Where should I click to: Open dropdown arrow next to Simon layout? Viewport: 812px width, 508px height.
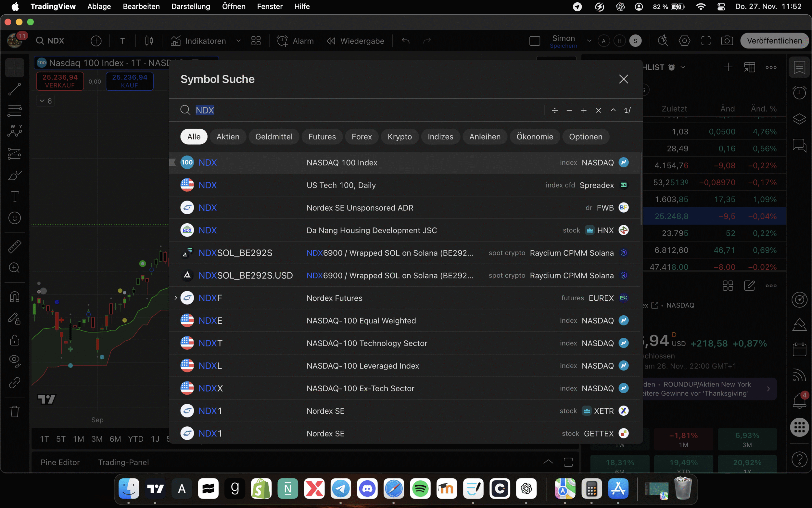coord(589,41)
